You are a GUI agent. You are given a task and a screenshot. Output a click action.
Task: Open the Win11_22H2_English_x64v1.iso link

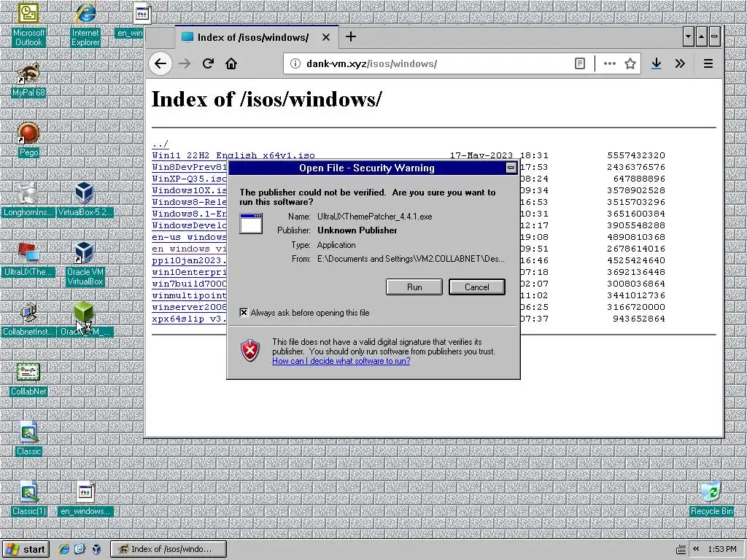233,155
